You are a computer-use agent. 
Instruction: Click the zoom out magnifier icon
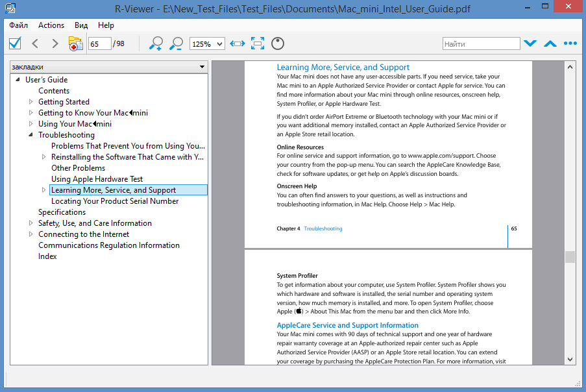[x=176, y=43]
